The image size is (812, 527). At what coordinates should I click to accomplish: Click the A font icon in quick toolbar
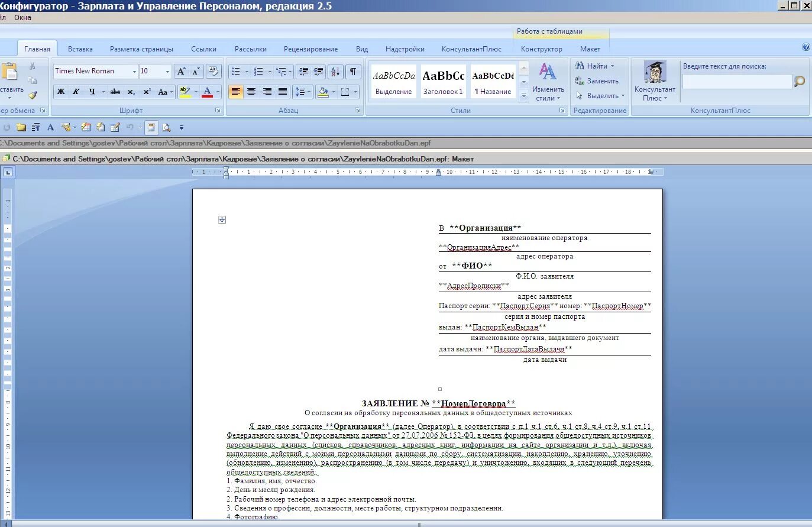tap(50, 127)
